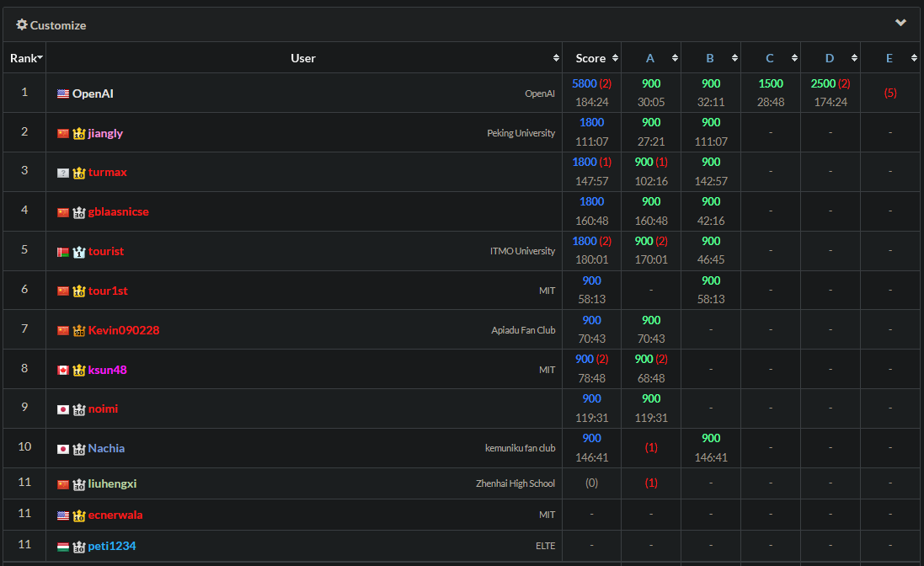Image resolution: width=924 pixels, height=566 pixels.
Task: Open problem A link in header
Action: tap(650, 58)
